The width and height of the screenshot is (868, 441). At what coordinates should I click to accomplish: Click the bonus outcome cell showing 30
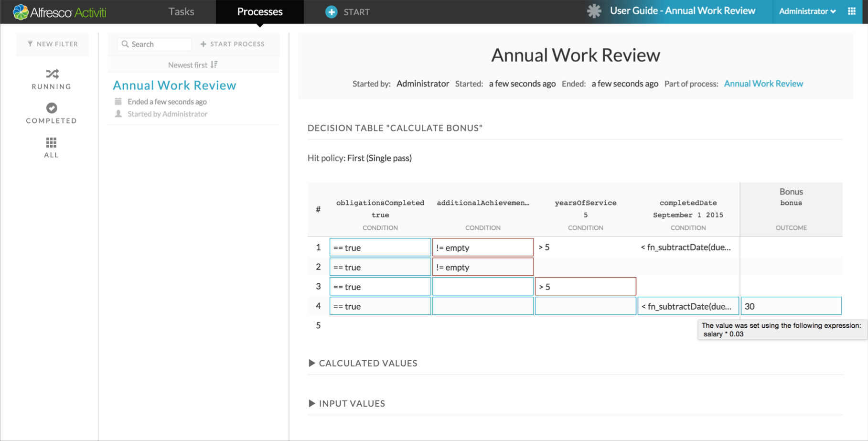(791, 306)
